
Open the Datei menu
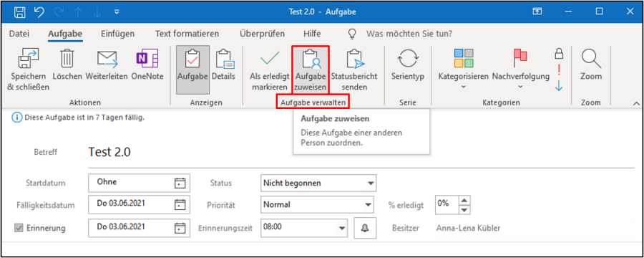click(19, 34)
